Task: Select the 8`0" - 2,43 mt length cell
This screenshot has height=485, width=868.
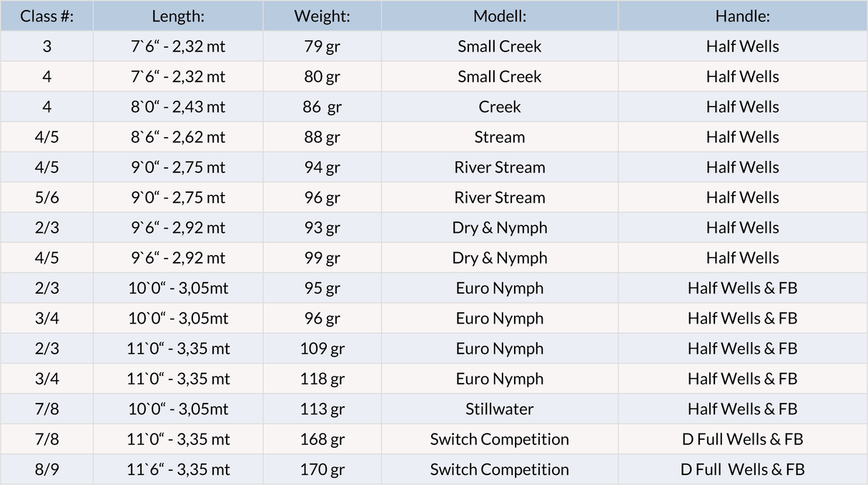Action: click(178, 107)
